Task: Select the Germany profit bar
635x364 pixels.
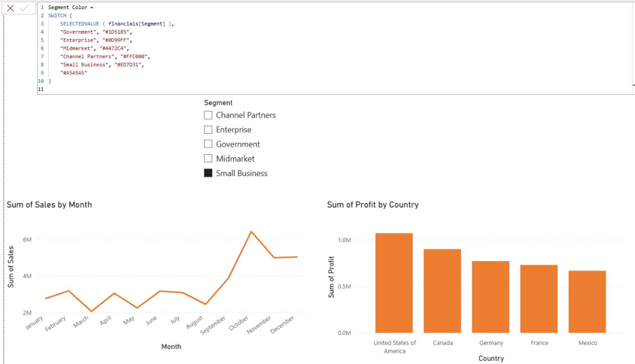Action: click(x=491, y=297)
